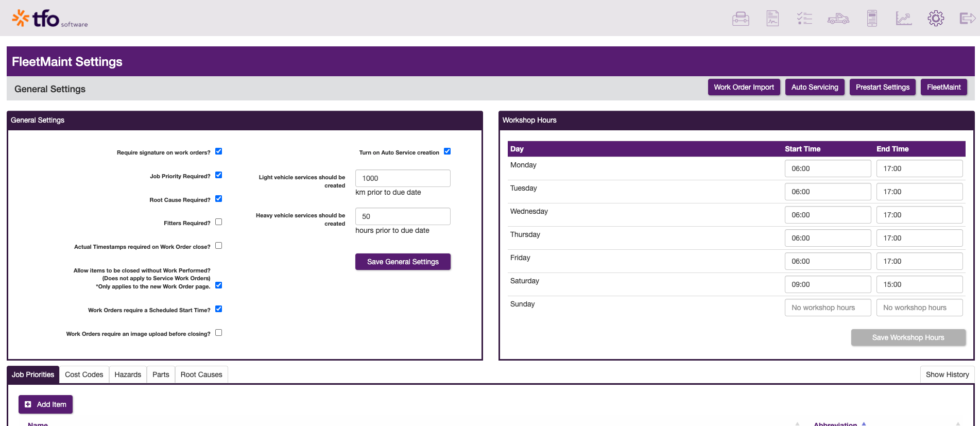Click the light vehicle km field showing 1000
Image resolution: width=980 pixels, height=426 pixels.
(403, 178)
